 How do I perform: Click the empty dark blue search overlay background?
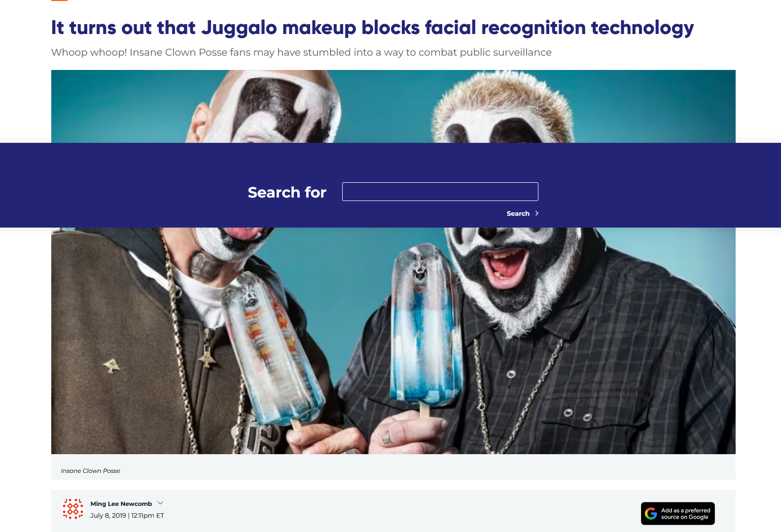123,185
